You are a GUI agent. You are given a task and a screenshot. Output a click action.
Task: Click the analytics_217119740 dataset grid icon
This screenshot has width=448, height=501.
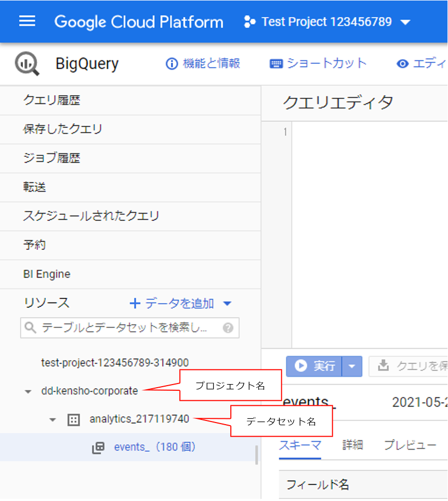click(74, 420)
